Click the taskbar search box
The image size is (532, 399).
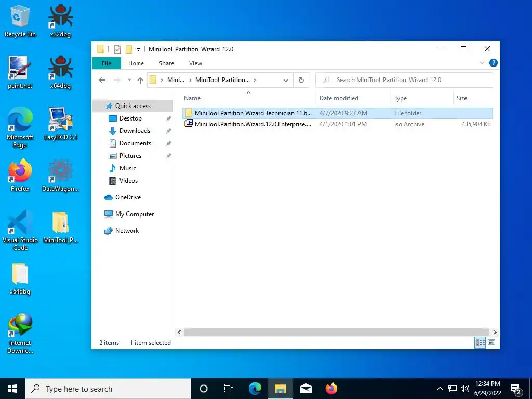(x=108, y=389)
